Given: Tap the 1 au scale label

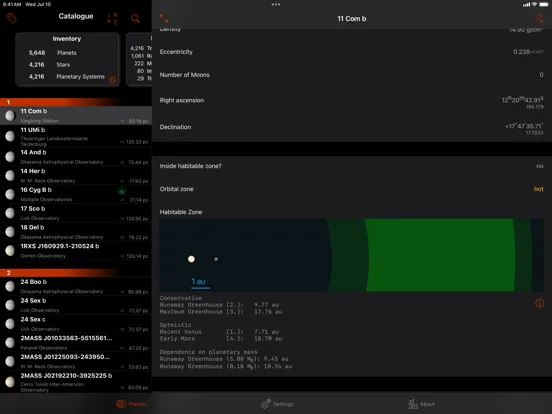Looking at the screenshot, I should (x=198, y=281).
